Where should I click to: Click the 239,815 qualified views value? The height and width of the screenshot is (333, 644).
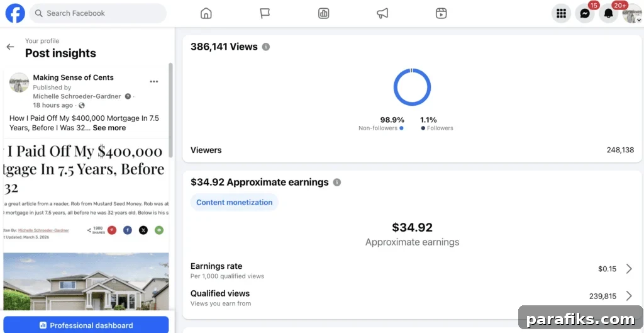click(x=602, y=296)
